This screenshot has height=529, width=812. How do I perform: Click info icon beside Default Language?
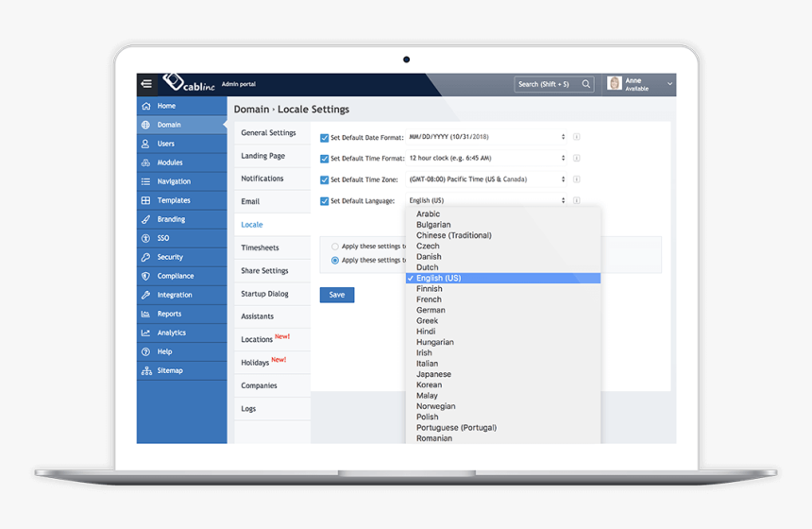(x=576, y=200)
